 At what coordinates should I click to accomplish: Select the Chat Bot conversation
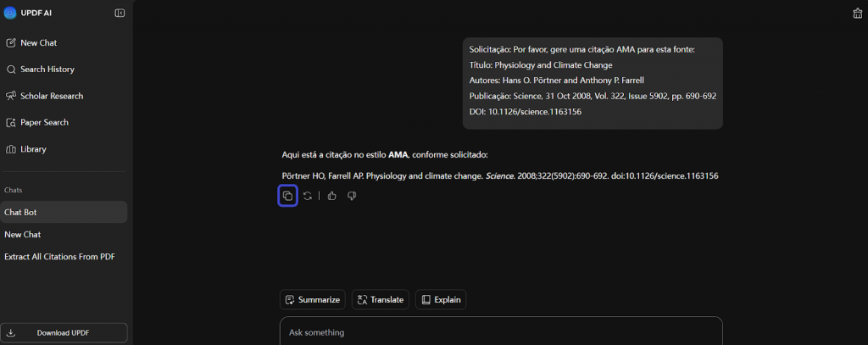coord(64,212)
